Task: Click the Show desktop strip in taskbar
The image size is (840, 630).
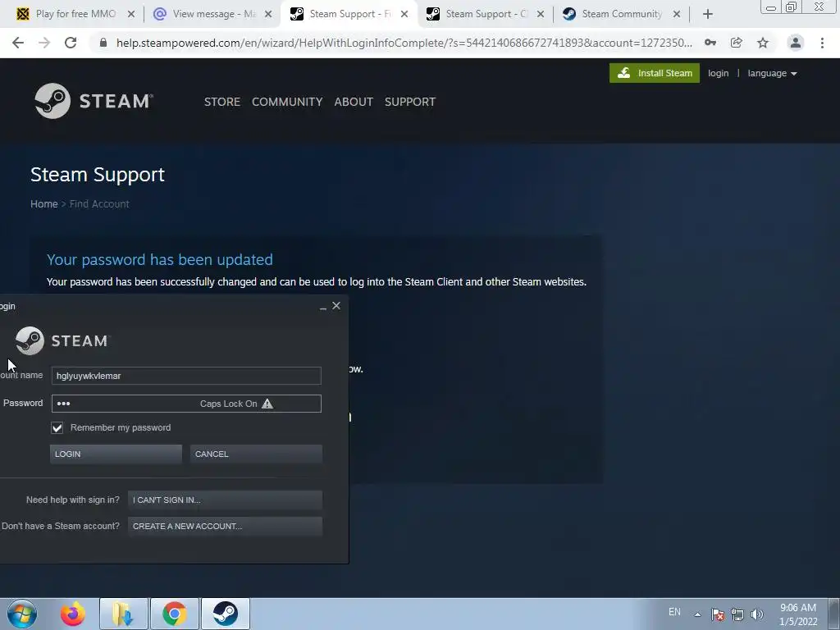Action: tap(835, 614)
